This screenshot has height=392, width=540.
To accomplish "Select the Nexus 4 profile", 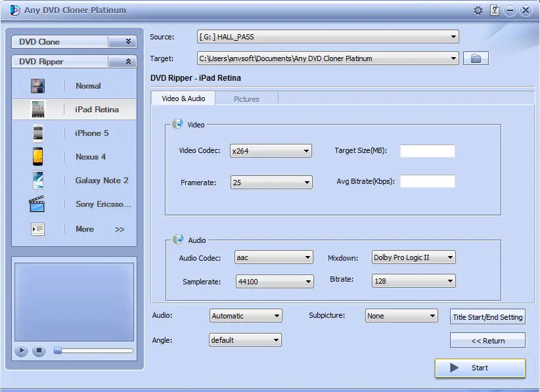I will click(74, 156).
